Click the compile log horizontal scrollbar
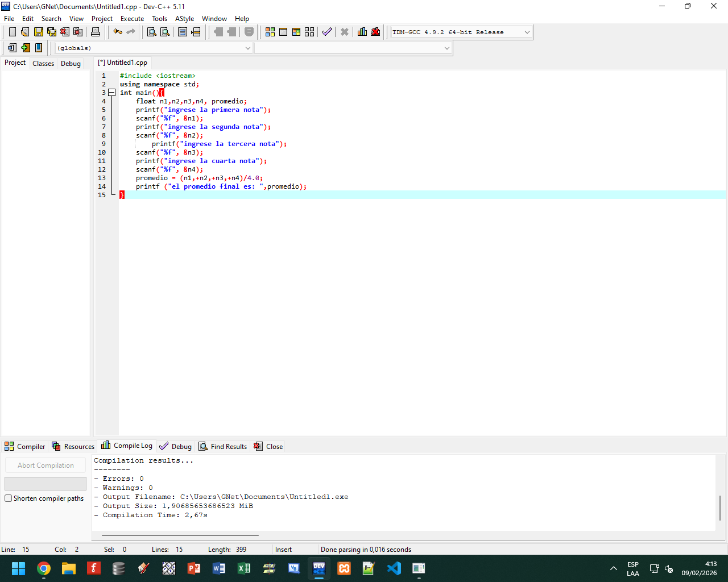This screenshot has width=728, height=582. (180, 535)
